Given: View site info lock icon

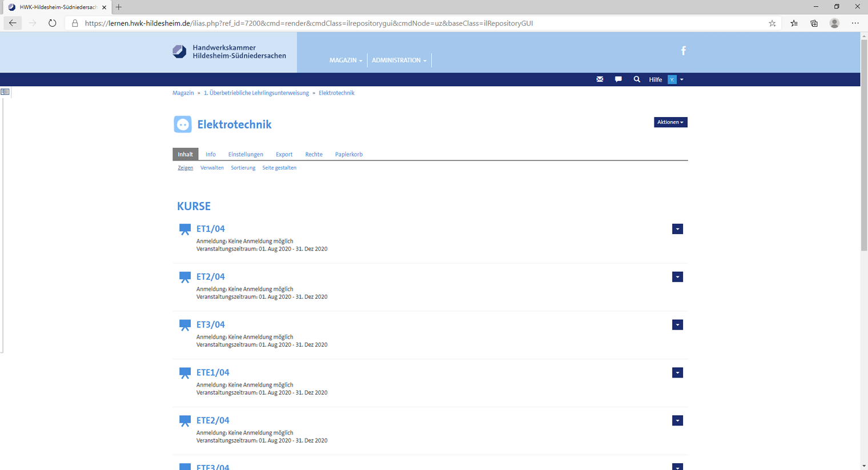Looking at the screenshot, I should 75,23.
